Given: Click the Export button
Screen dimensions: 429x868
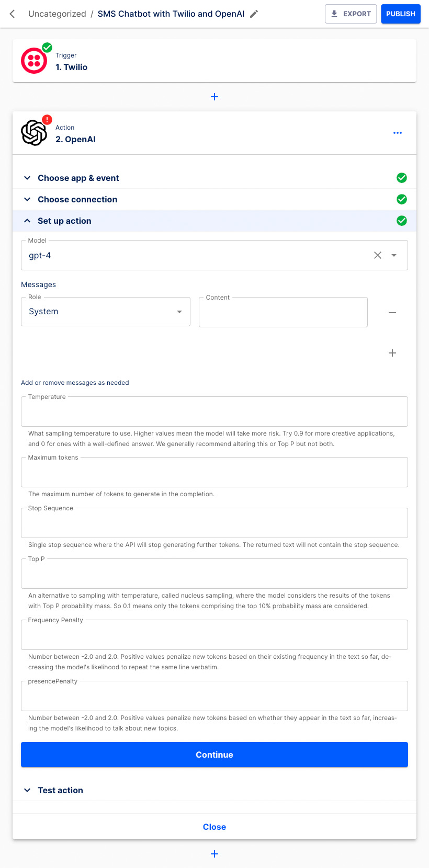Looking at the screenshot, I should tap(351, 14).
